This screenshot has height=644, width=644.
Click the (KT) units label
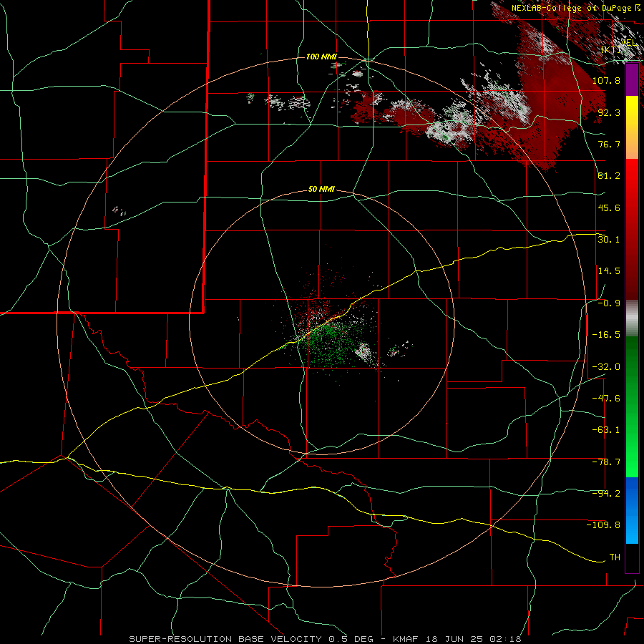pos(611,49)
